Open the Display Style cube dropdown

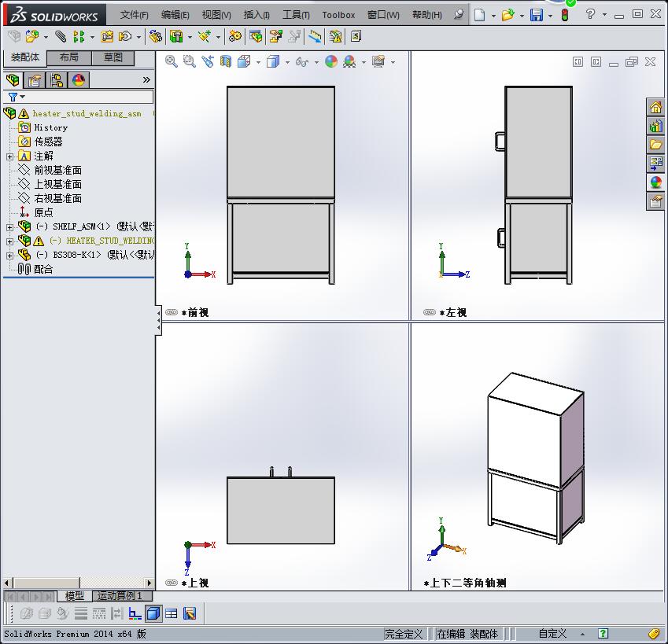(287, 63)
